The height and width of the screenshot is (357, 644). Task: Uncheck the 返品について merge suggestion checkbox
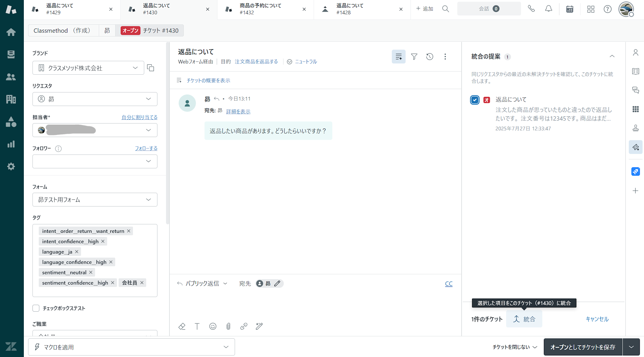coord(475,100)
